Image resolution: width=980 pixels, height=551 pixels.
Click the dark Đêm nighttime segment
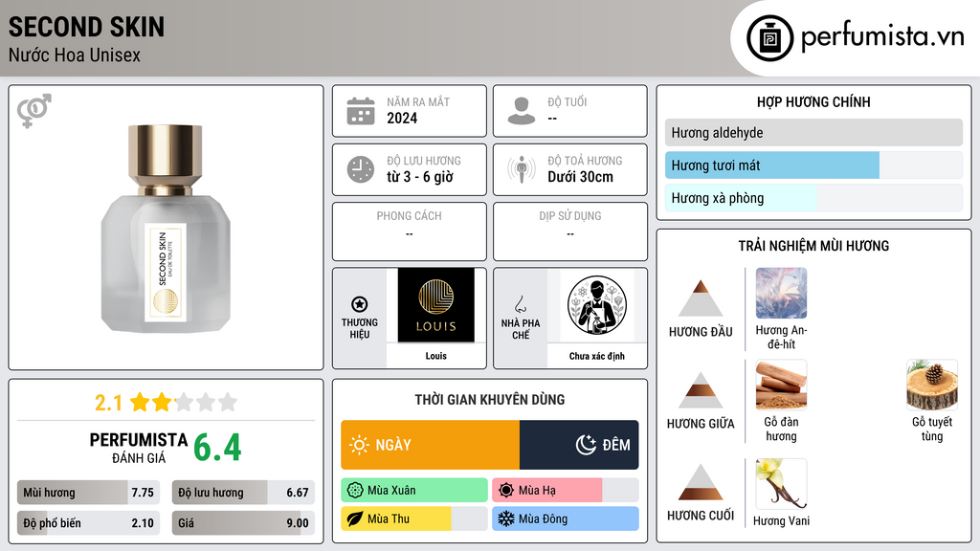(579, 445)
